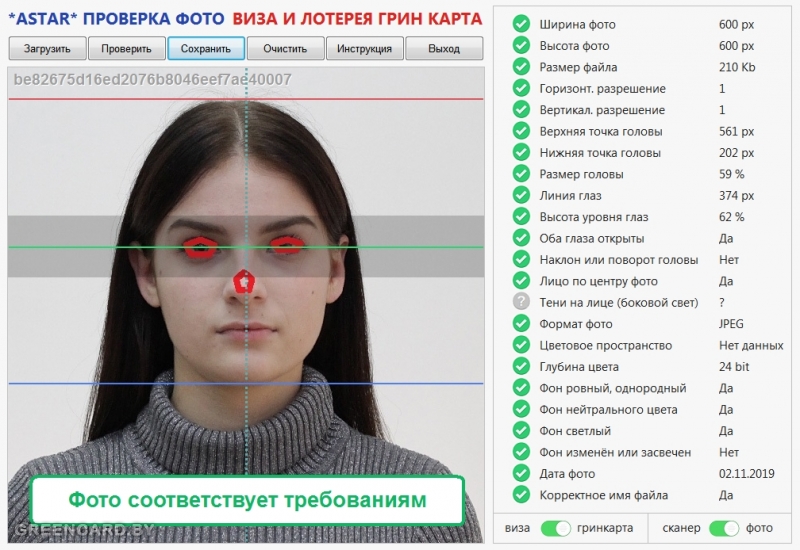This screenshot has width=800, height=550.
Task: Click the Очистить button
Action: (285, 48)
